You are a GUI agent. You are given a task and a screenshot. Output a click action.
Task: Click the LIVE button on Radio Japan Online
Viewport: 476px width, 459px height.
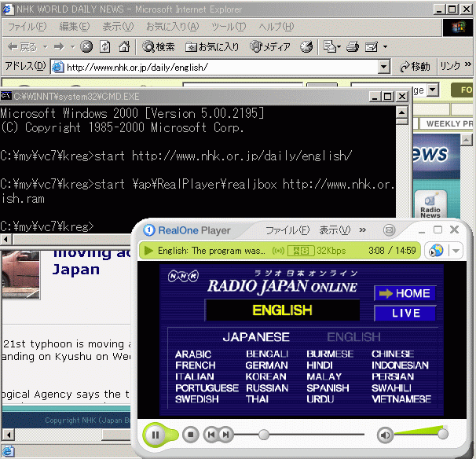point(405,313)
